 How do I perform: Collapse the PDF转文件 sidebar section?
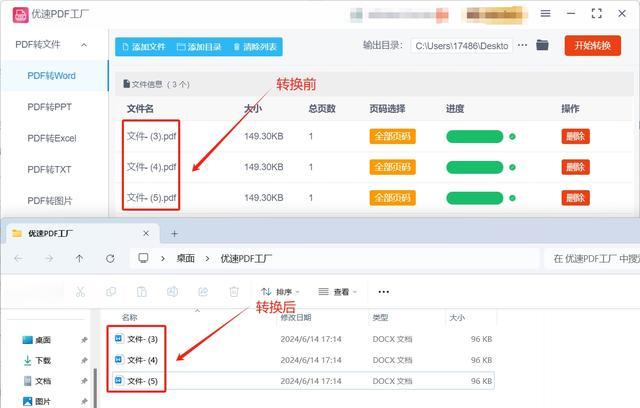[84, 45]
